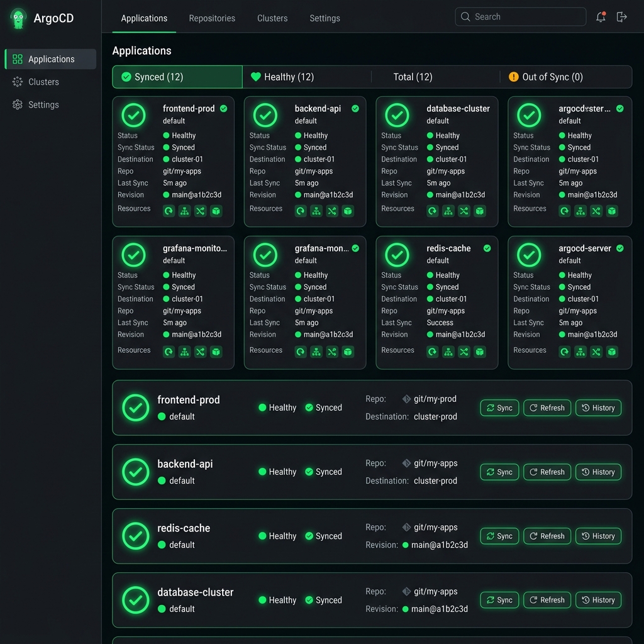Focus the Search input field
This screenshot has height=644, width=644.
[520, 17]
